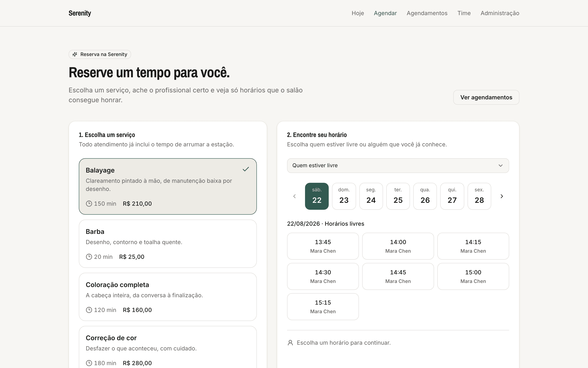Select the Barba service card
Viewport: 588px width, 368px height.
(x=168, y=244)
